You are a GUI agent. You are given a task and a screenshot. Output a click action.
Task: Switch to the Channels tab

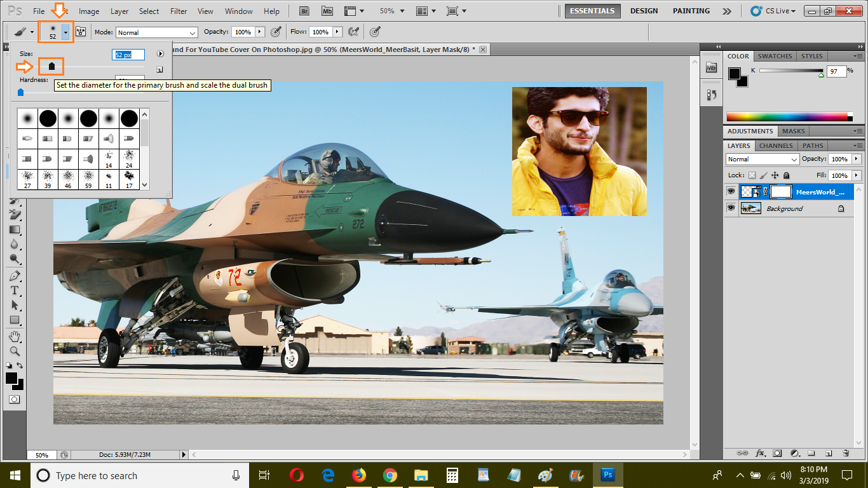pos(775,146)
